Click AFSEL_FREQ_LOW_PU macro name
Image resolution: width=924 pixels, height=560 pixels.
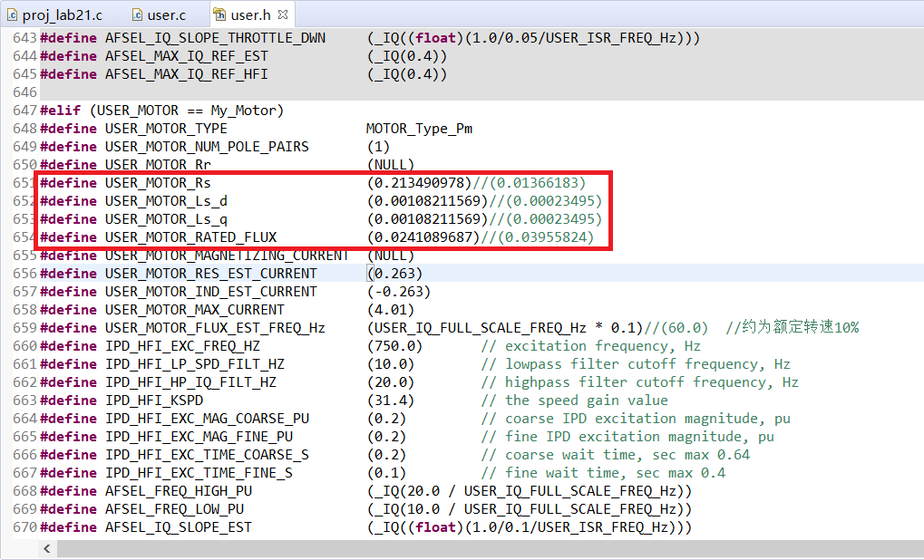[x=174, y=509]
